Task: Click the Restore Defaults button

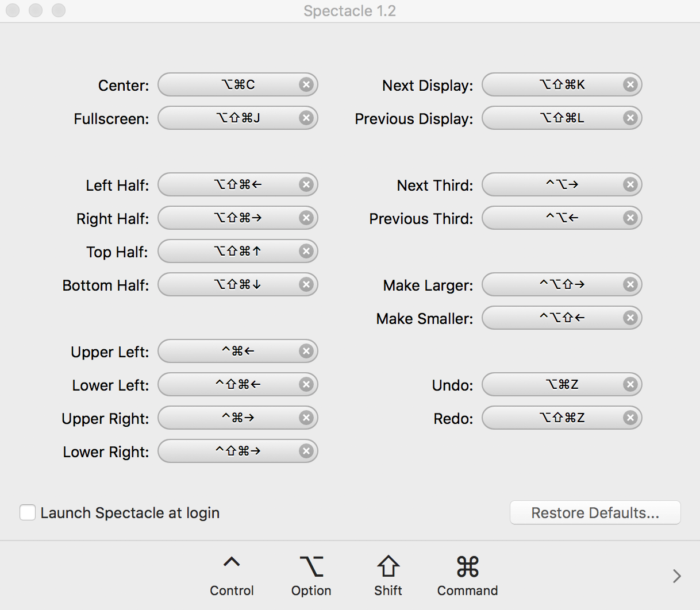Action: 595,512
